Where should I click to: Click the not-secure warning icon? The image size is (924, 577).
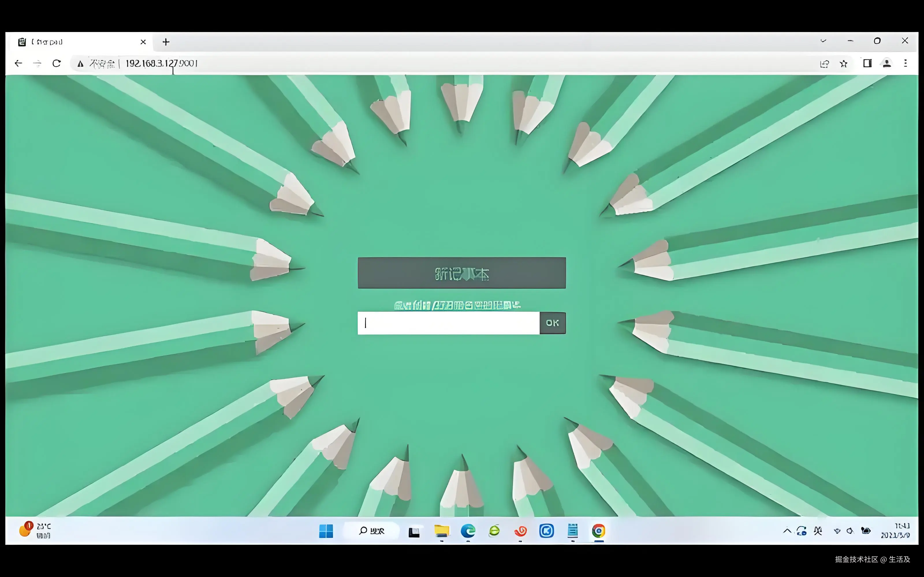[80, 64]
